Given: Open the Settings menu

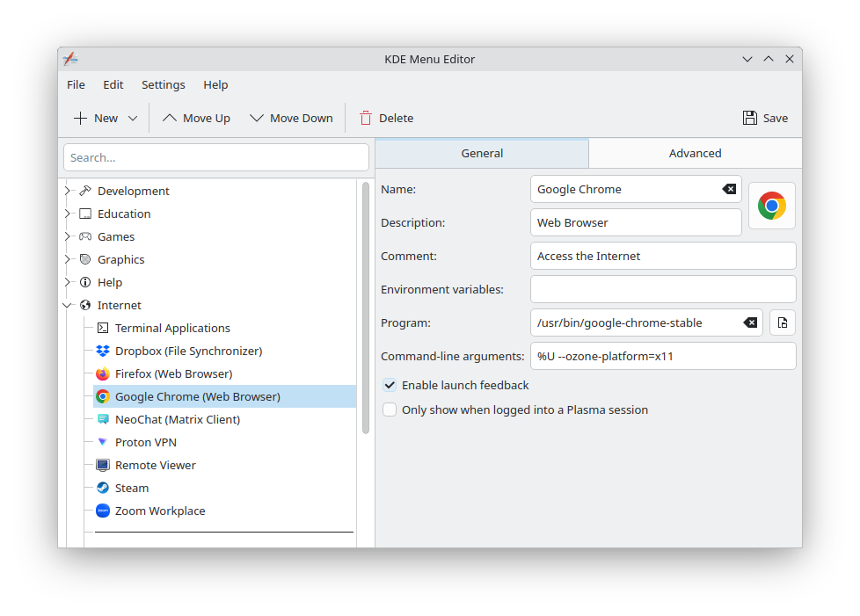Looking at the screenshot, I should point(164,85).
